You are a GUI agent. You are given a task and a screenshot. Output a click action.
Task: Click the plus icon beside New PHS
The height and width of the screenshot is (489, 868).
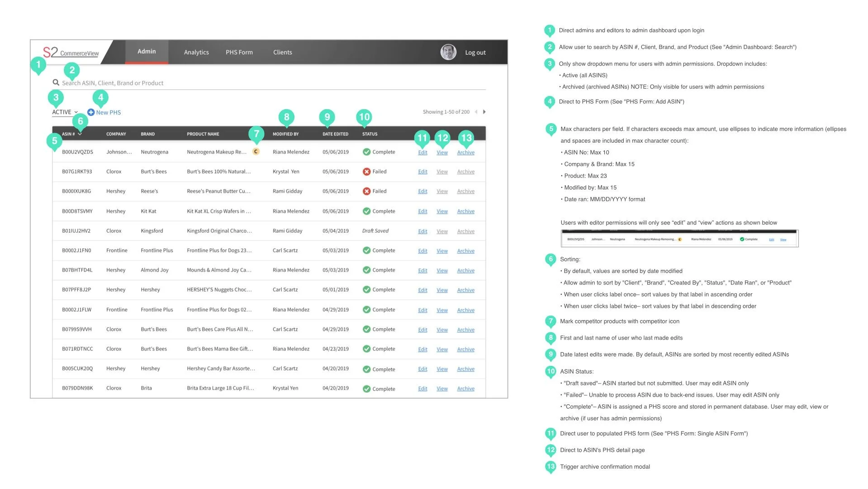tap(91, 112)
